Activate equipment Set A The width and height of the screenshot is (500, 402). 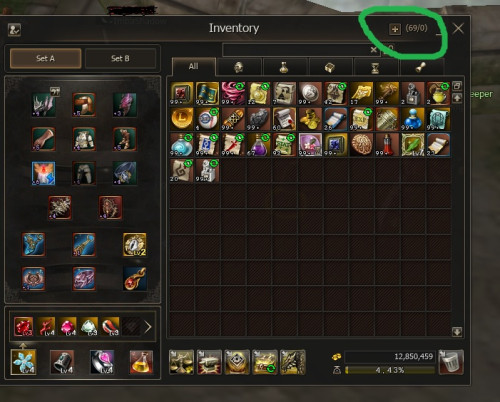click(45, 59)
